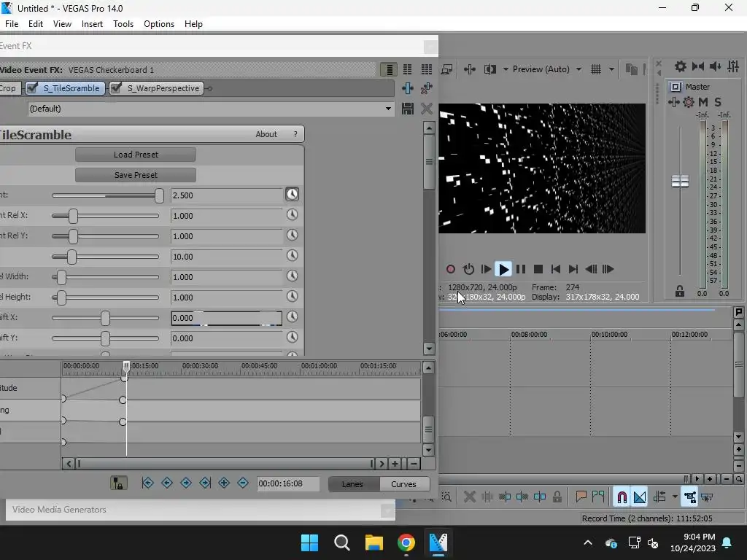747x560 pixels.
Task: Switch to the Curves view
Action: pyautogui.click(x=403, y=484)
